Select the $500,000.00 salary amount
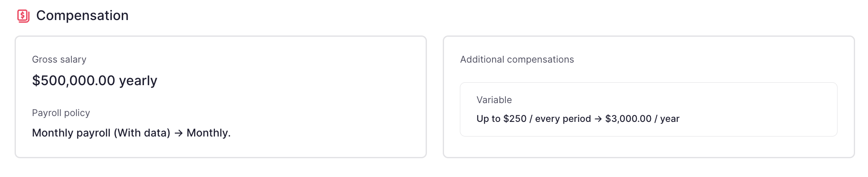This screenshot has height=177, width=868. point(73,80)
